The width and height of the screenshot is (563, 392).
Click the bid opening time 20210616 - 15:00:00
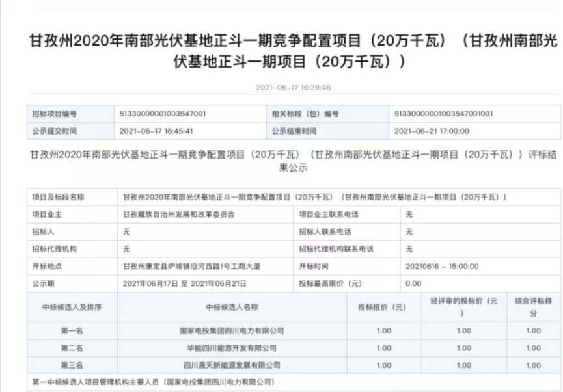[442, 266]
